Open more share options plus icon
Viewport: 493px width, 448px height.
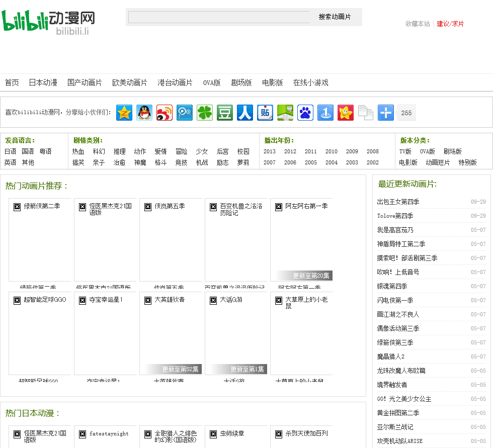pos(386,113)
